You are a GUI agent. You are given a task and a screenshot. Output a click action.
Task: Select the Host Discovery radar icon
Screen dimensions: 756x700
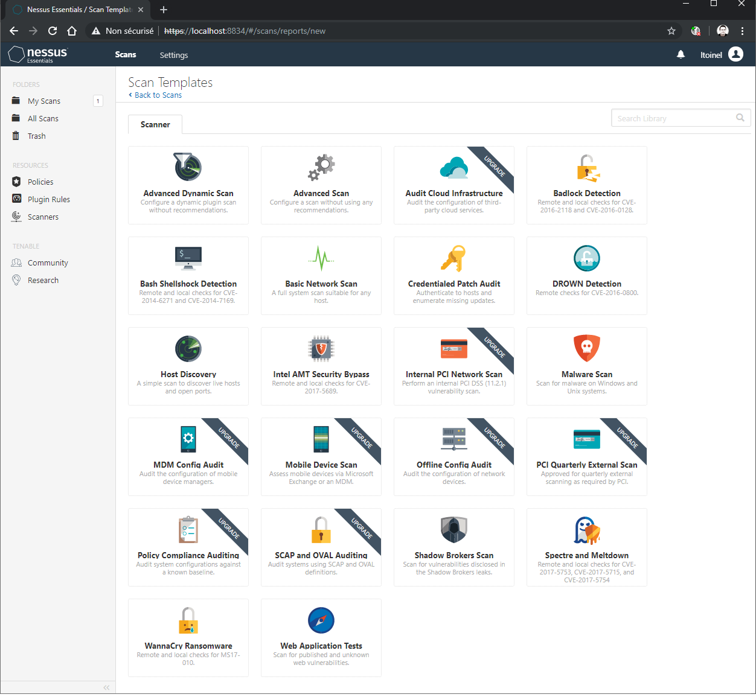click(x=188, y=349)
